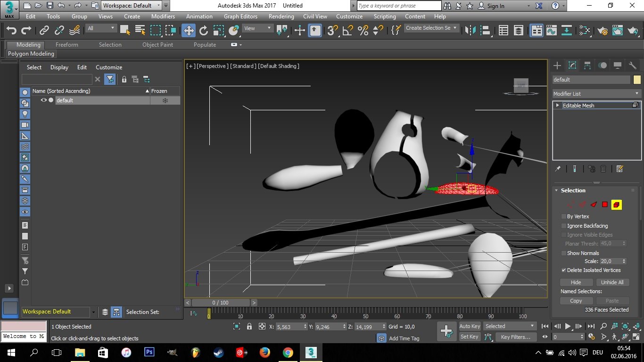Open the Utilities command panel
644x362 pixels.
pos(633,66)
